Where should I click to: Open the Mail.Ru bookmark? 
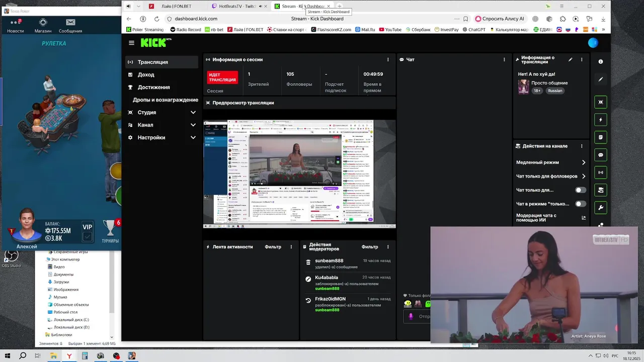point(365,30)
